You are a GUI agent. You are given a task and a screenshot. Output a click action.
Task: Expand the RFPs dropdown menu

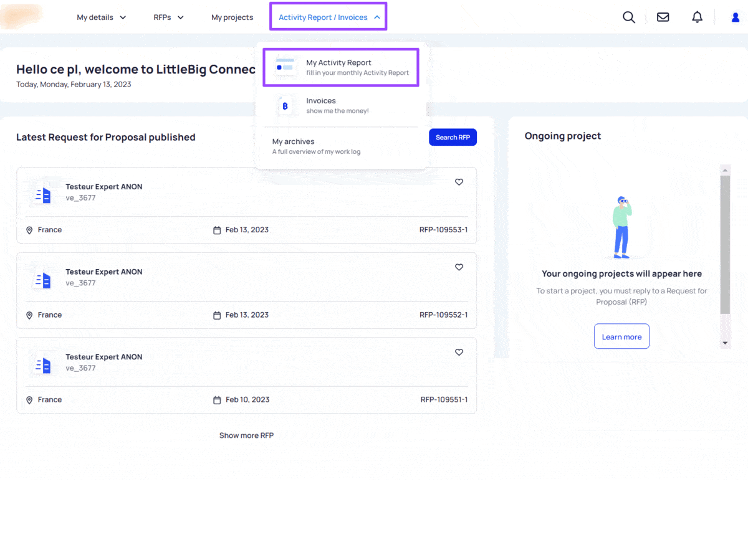pyautogui.click(x=169, y=17)
